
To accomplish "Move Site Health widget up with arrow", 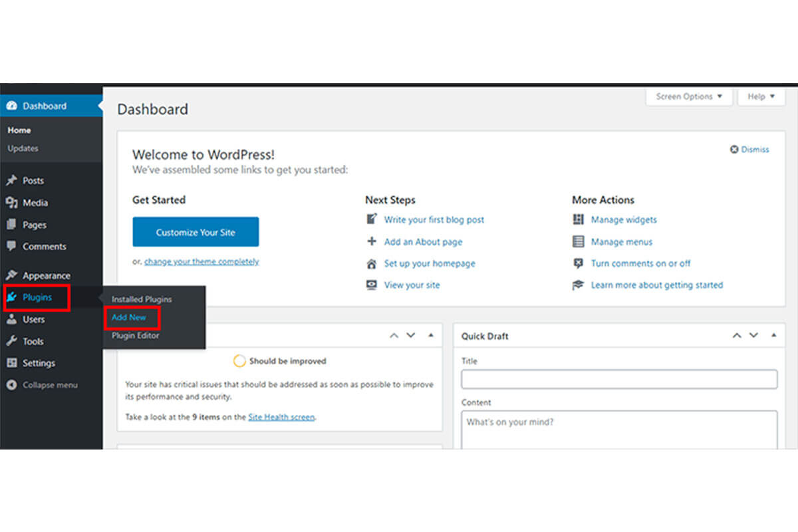I will click(x=394, y=336).
